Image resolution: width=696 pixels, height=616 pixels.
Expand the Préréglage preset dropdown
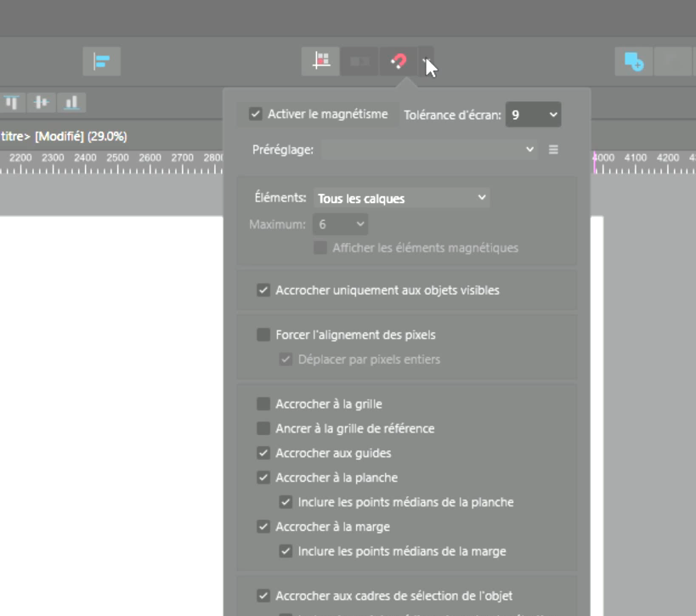click(x=429, y=150)
